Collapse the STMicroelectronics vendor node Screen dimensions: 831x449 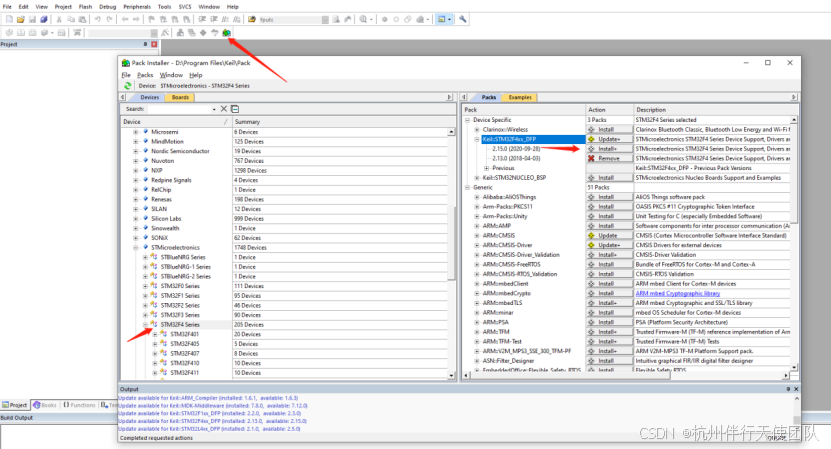(x=136, y=248)
